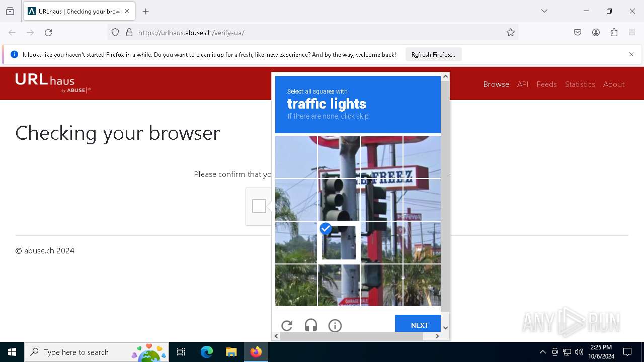Open Task View on taskbar
644x362 pixels.
[x=181, y=352]
